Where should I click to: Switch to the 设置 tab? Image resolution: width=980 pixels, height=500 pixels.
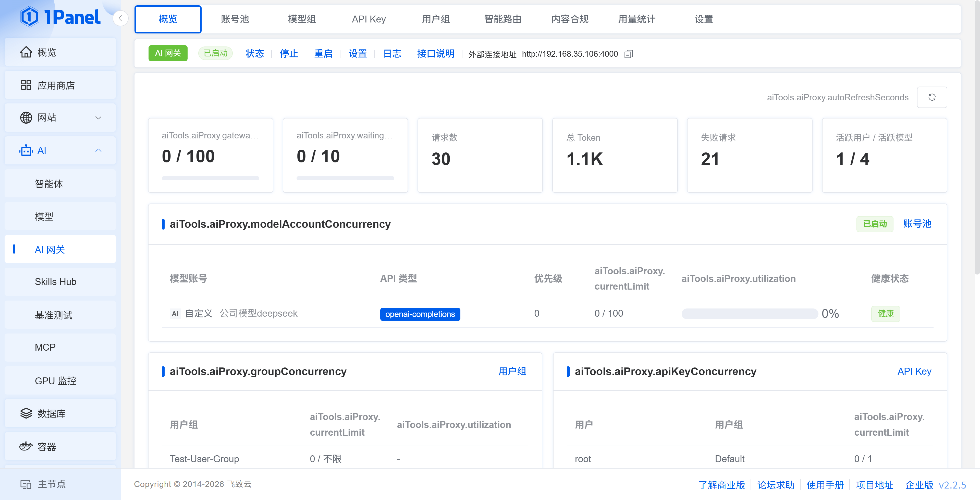point(703,19)
